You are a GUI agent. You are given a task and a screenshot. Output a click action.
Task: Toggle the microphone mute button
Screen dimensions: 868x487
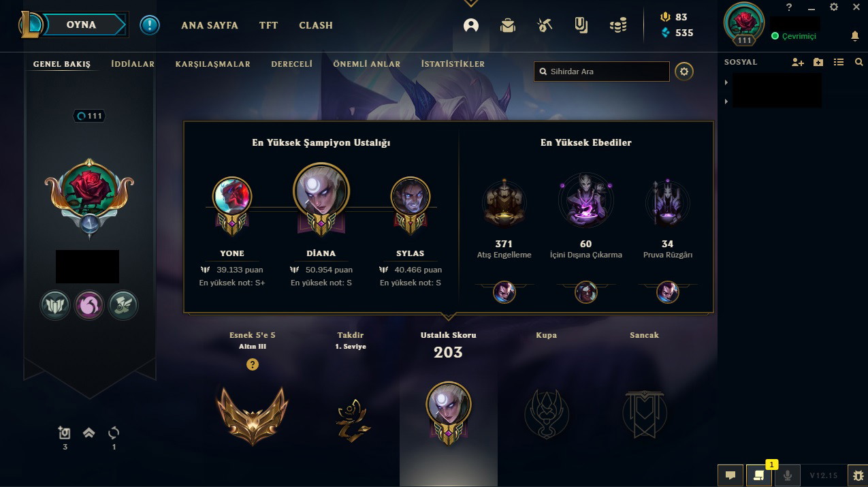point(788,475)
